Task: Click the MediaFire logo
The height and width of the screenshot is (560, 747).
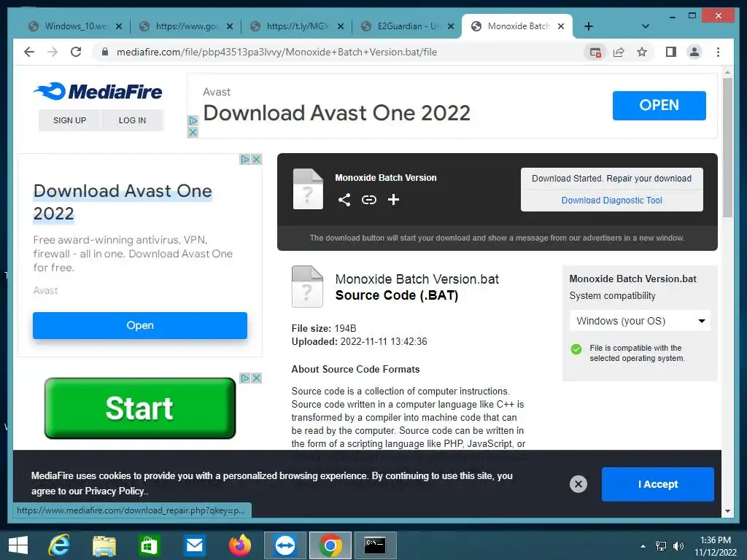Action: pyautogui.click(x=98, y=91)
